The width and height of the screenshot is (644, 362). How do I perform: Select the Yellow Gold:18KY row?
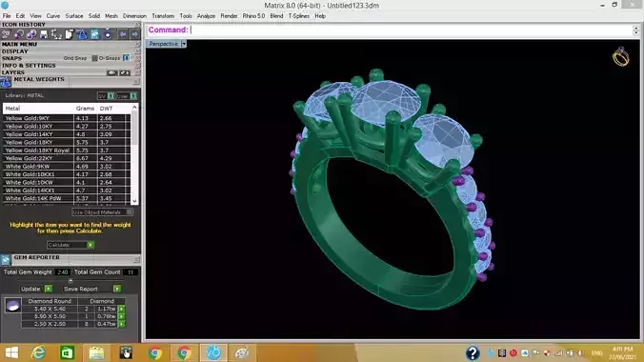67,142
